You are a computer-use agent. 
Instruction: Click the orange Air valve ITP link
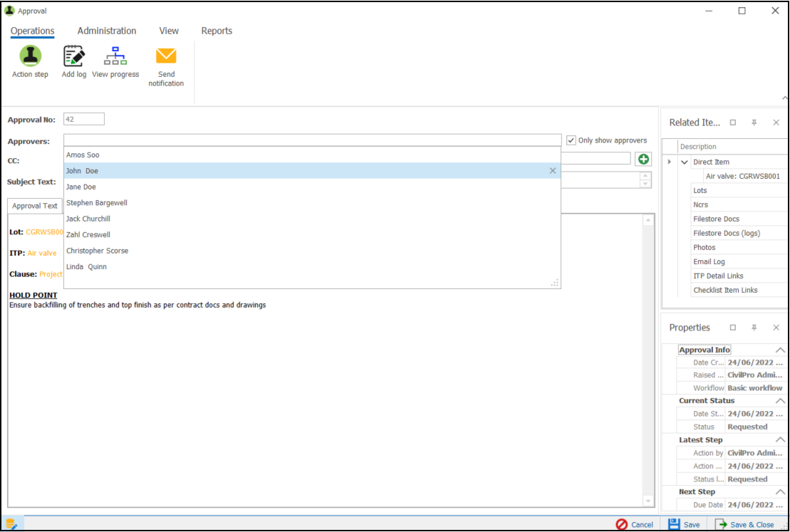[42, 253]
